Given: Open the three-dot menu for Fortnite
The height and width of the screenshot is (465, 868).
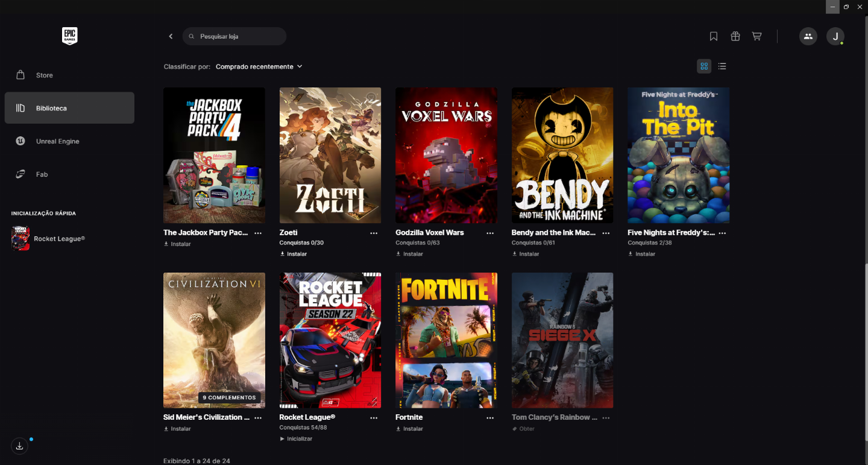Looking at the screenshot, I should tap(490, 417).
